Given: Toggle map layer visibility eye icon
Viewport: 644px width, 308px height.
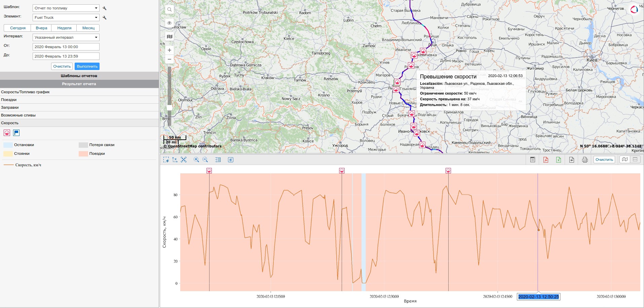Looking at the screenshot, I should click(169, 23).
